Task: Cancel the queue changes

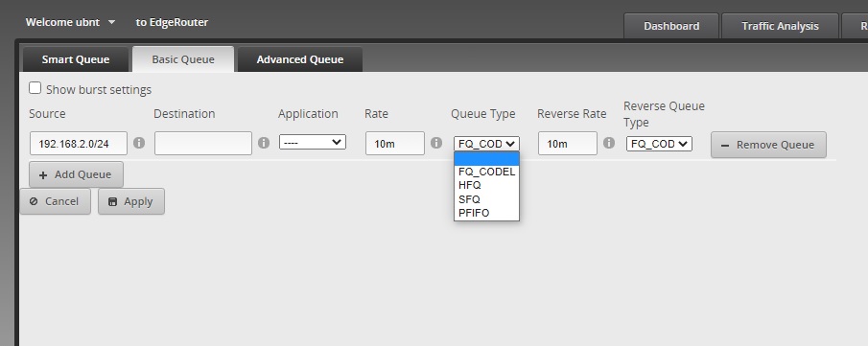Action: 55,201
